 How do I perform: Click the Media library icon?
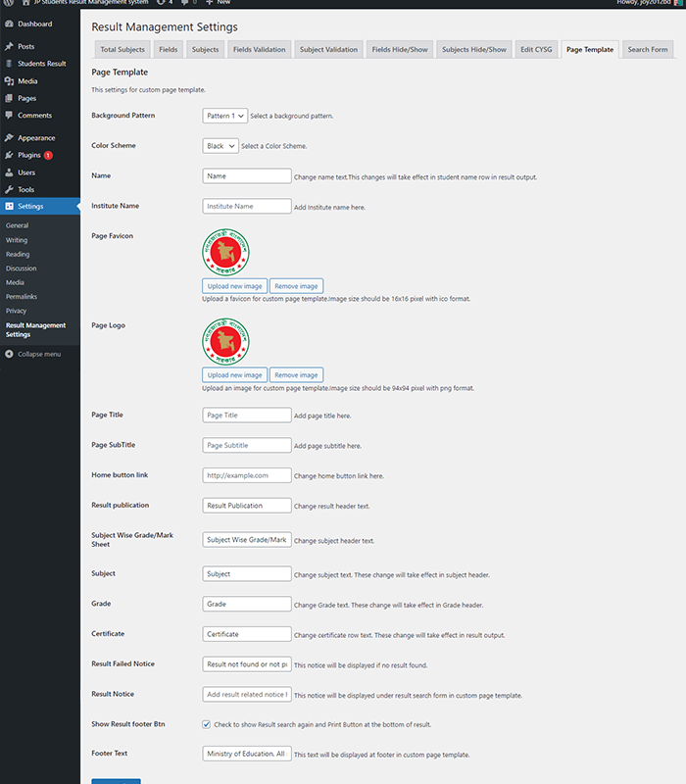[10, 81]
